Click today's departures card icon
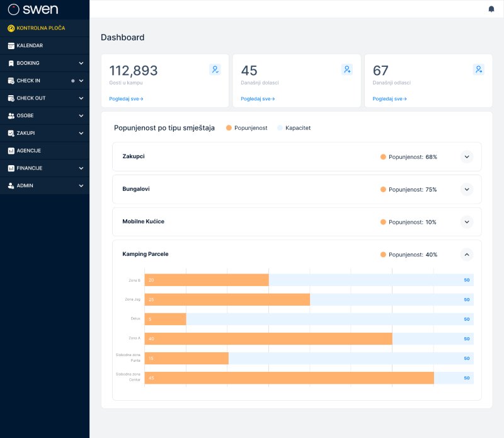Image resolution: width=504 pixels, height=438 pixels. tap(479, 70)
